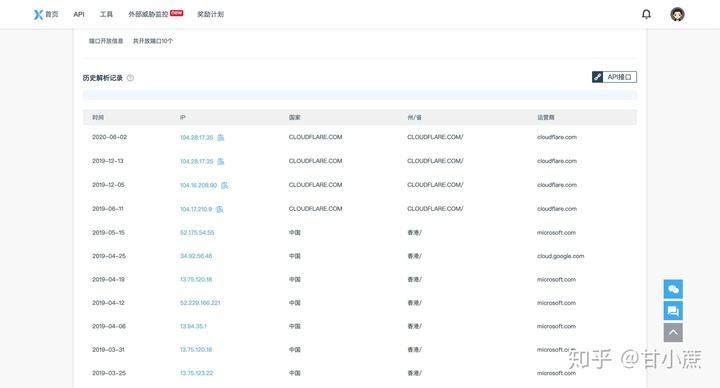Select the date cell 2019-03-31
This screenshot has height=388, width=720.
pyautogui.click(x=108, y=350)
